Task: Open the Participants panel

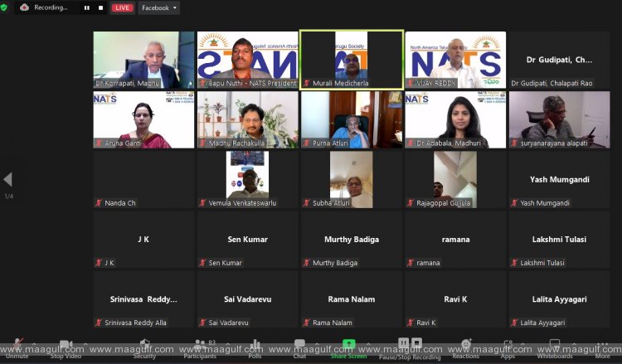Action: click(200, 345)
